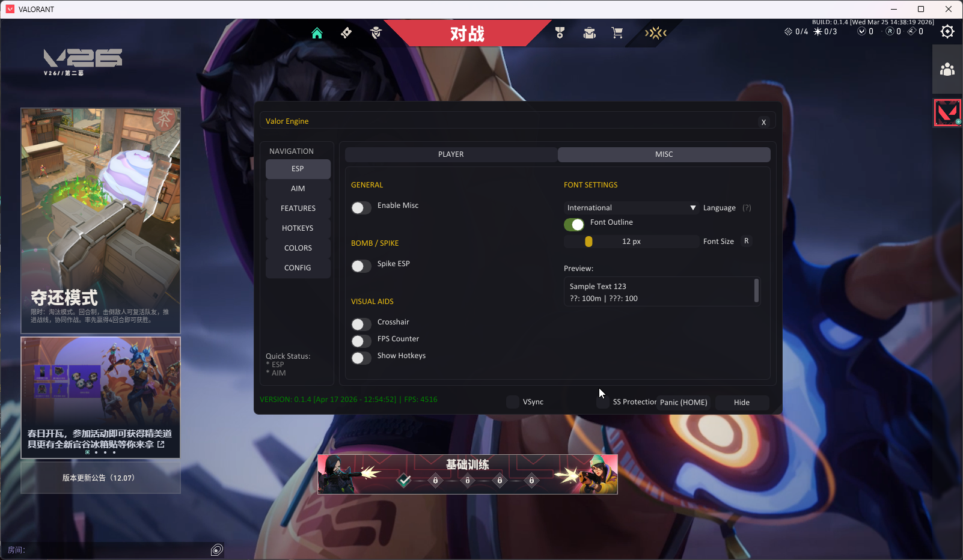Click the chat icon beside room field
The image size is (963, 560).
click(x=217, y=550)
